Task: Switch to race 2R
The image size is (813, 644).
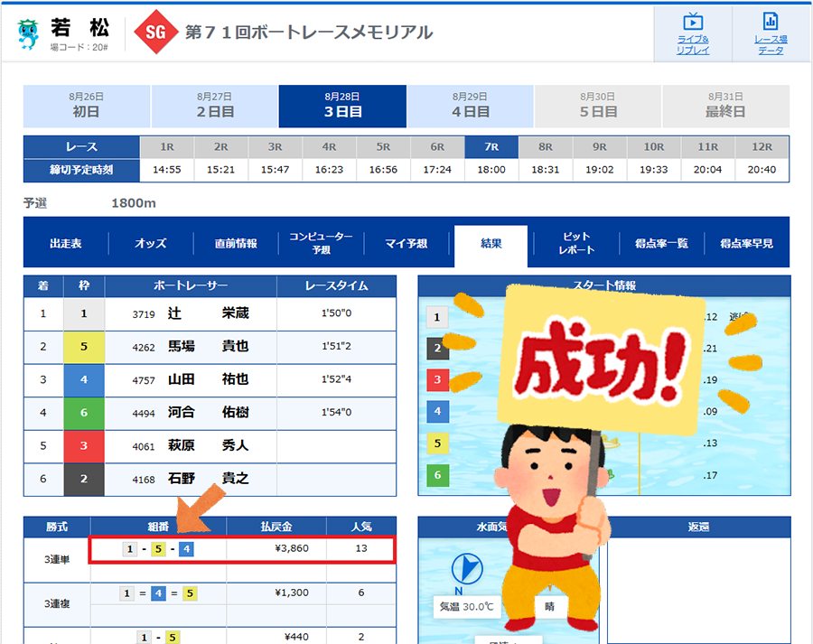Action: [221, 147]
